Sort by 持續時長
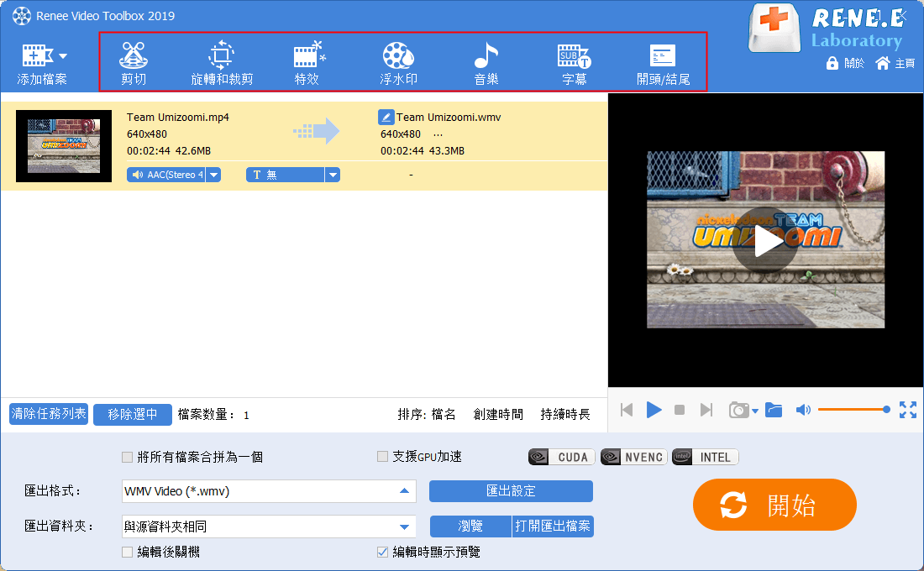This screenshot has height=571, width=924. (x=565, y=414)
